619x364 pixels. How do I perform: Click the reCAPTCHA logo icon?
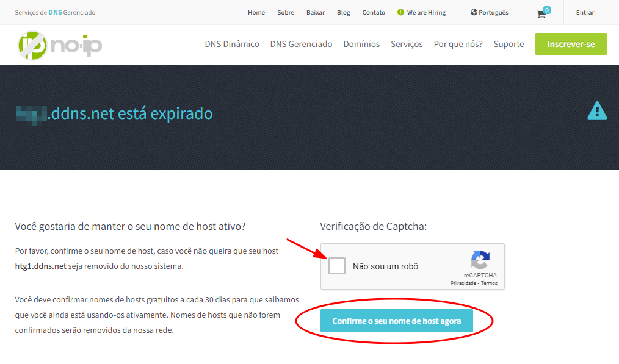tap(480, 260)
